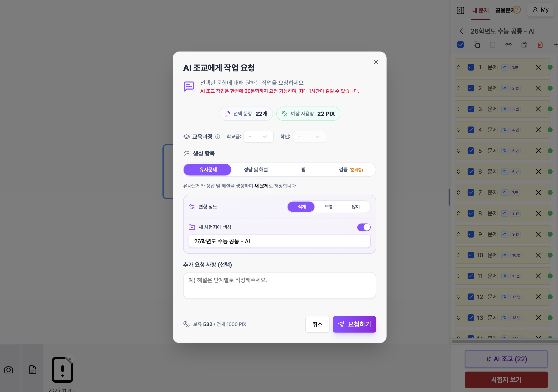The width and height of the screenshot is (558, 392).
Task: Delete selected questions via red trash icon
Action: click(x=540, y=45)
